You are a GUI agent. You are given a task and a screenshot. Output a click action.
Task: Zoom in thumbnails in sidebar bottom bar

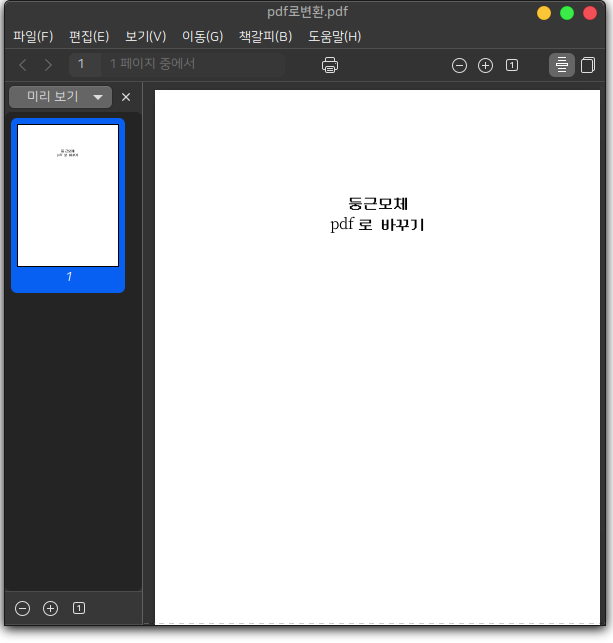(51, 608)
